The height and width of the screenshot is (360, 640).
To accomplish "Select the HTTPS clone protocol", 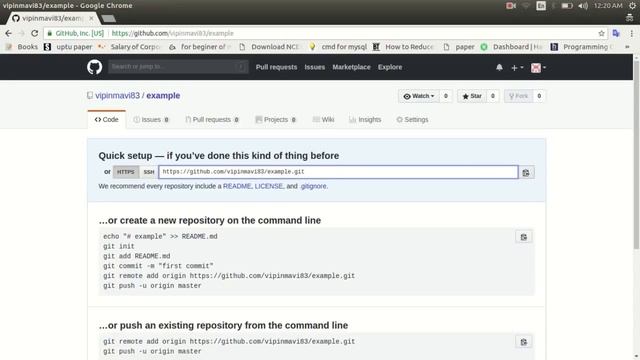I will click(x=126, y=172).
